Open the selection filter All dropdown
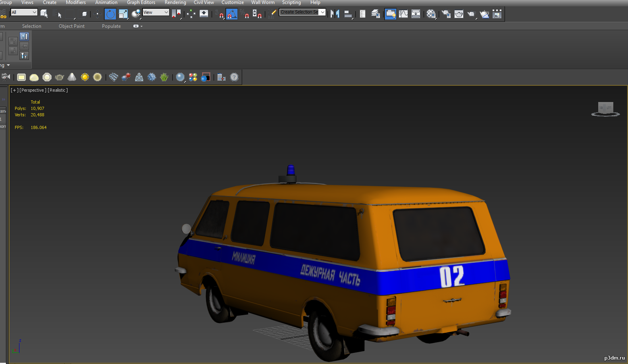 coord(24,12)
